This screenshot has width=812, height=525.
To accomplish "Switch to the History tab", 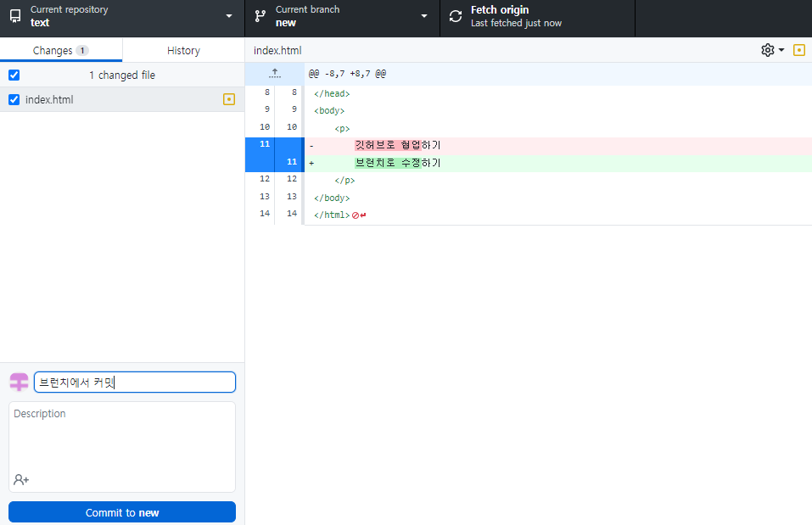I will click(183, 50).
